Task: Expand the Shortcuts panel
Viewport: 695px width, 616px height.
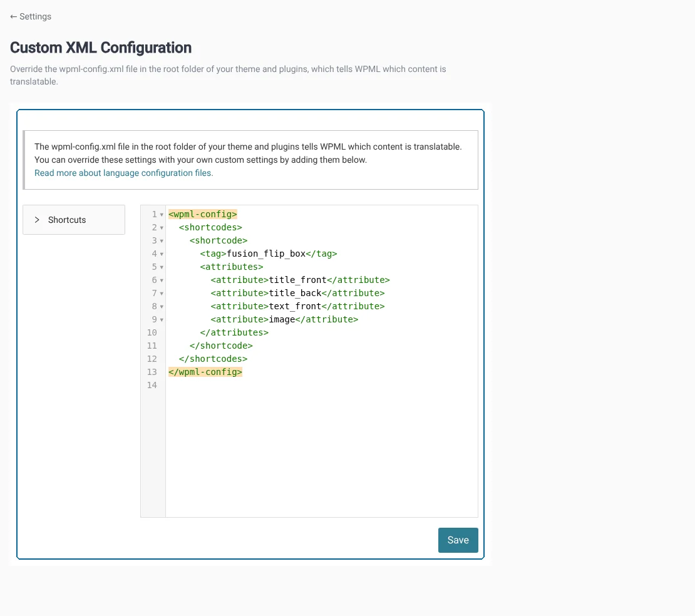Action: point(74,220)
